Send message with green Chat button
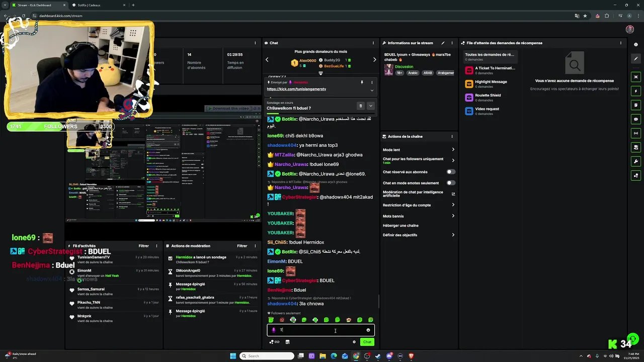 [x=367, y=342]
